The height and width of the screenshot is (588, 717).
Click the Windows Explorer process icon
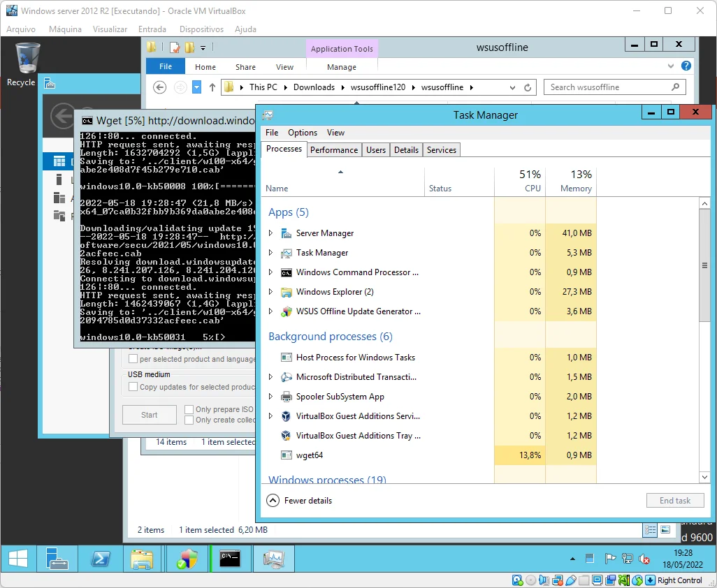point(287,292)
